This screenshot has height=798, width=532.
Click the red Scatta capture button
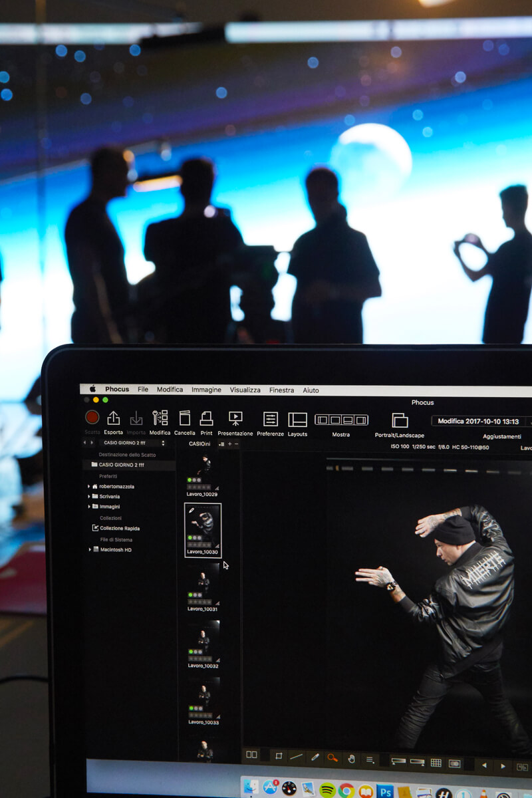coord(92,418)
